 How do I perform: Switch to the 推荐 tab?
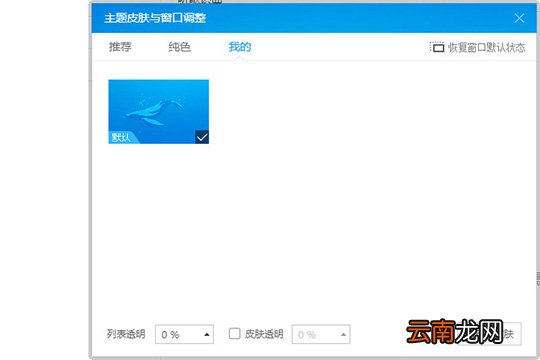pyautogui.click(x=120, y=47)
